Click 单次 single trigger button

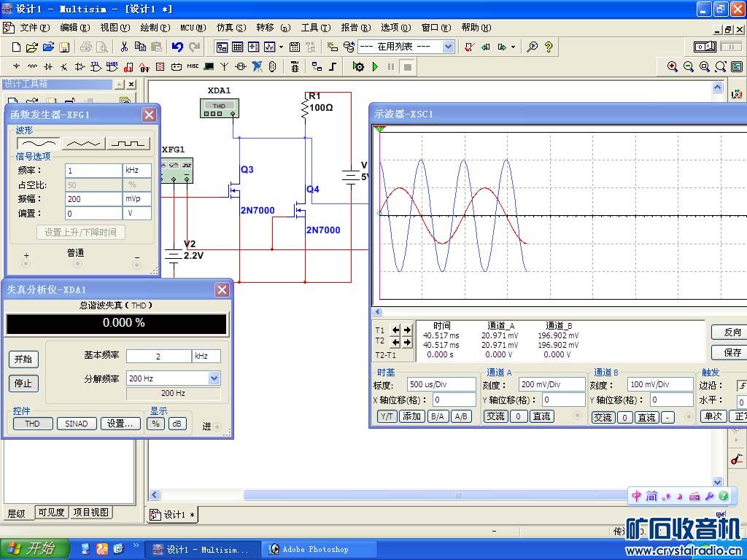point(713,416)
